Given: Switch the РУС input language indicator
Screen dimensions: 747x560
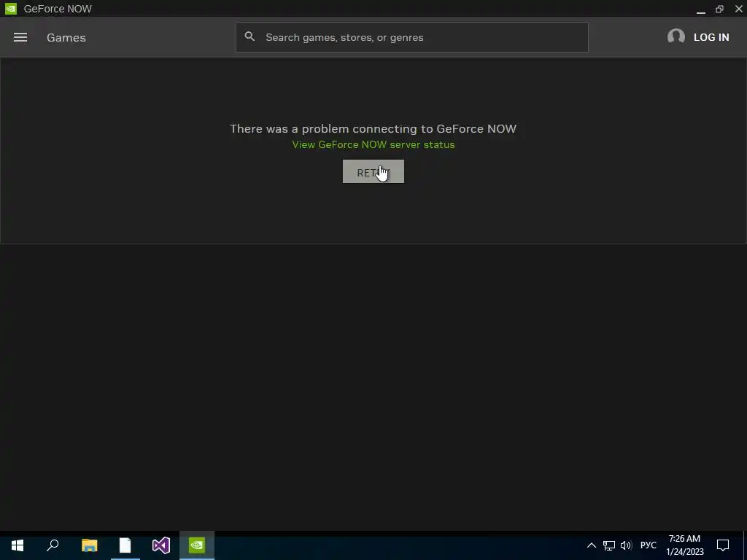Looking at the screenshot, I should (x=648, y=545).
